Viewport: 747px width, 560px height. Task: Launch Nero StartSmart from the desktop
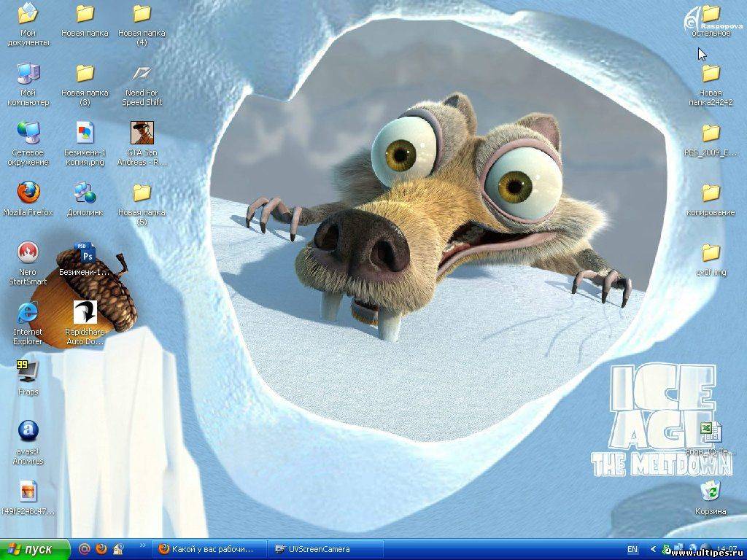click(x=28, y=253)
